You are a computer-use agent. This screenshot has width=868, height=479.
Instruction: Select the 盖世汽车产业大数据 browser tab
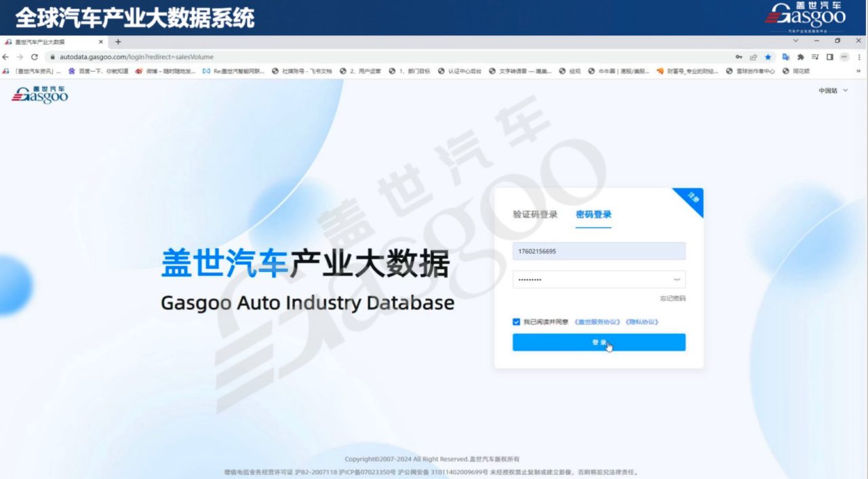tap(54, 41)
